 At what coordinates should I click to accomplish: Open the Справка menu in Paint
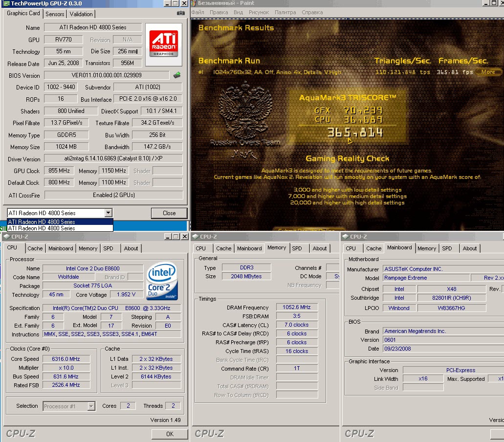[312, 12]
